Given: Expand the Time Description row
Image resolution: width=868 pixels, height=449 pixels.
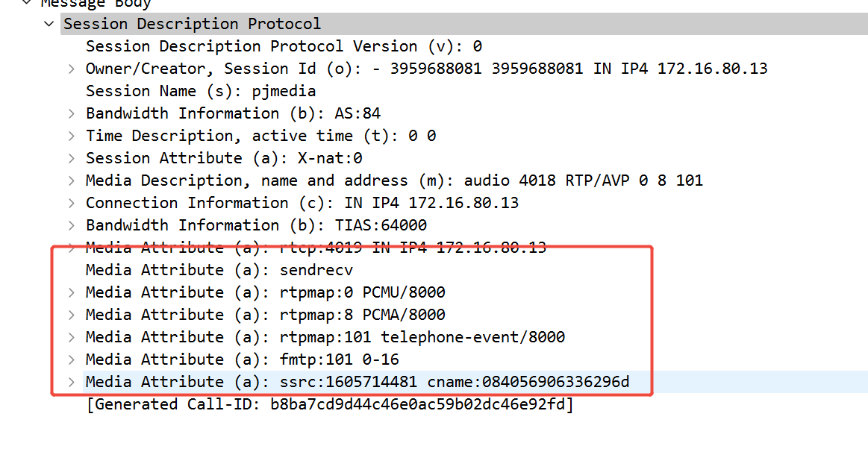Looking at the screenshot, I should point(72,136).
